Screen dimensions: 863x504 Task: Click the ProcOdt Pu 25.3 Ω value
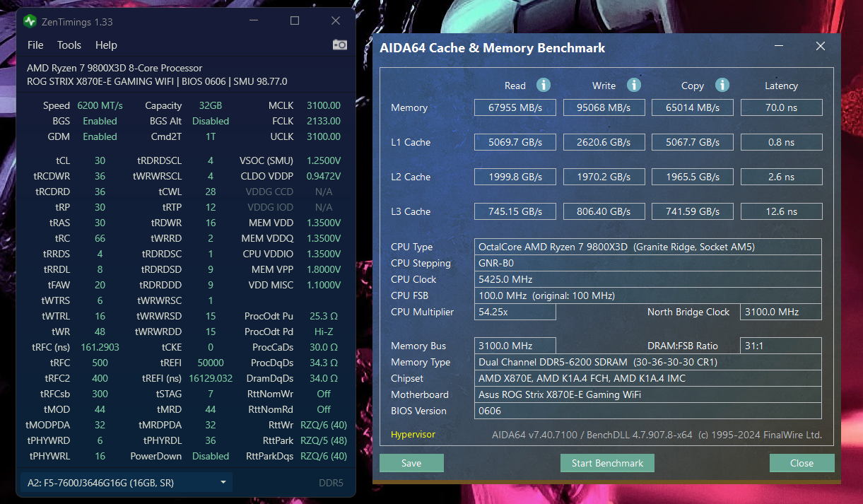[x=324, y=316]
